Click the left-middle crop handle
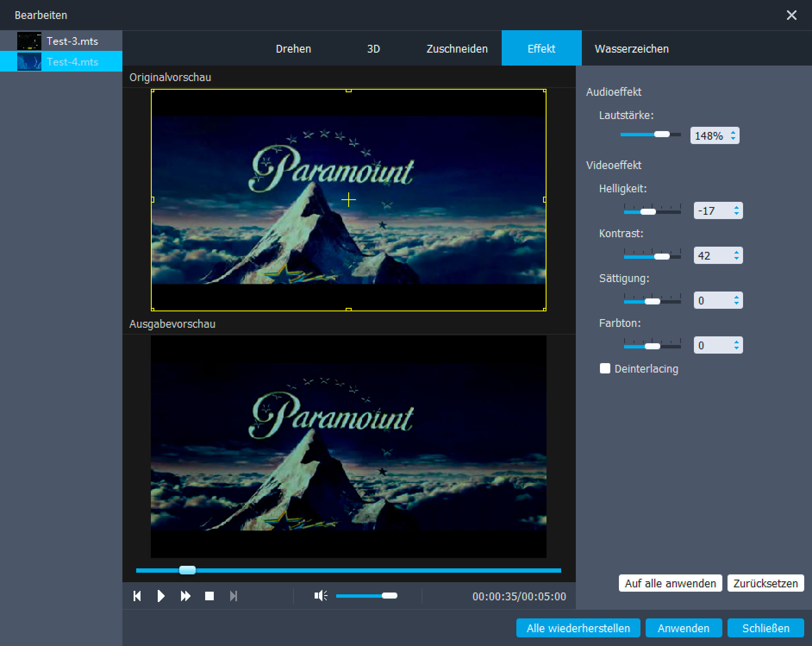Screen dimensions: 812x646 [153, 200]
